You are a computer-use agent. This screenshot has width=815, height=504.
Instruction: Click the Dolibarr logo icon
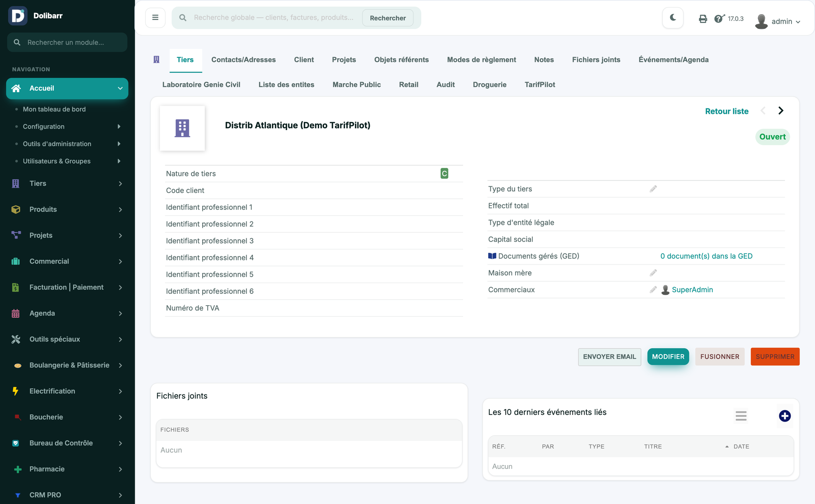coord(18,16)
